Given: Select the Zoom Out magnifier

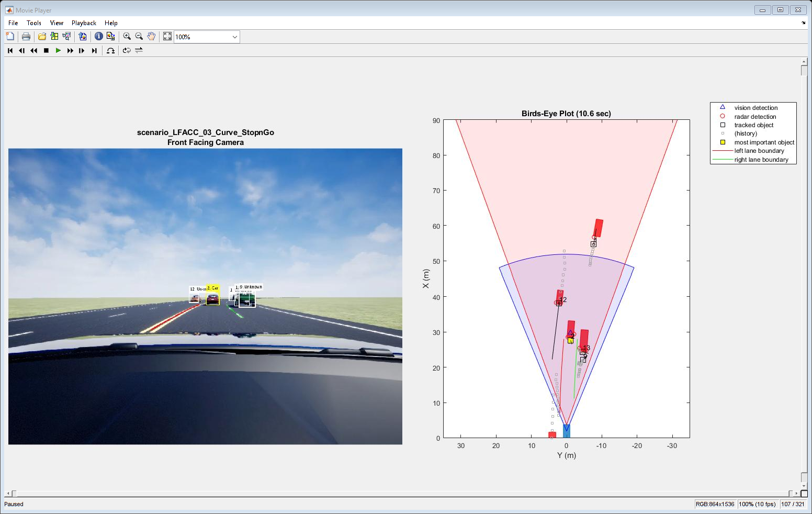Looking at the screenshot, I should (x=139, y=36).
